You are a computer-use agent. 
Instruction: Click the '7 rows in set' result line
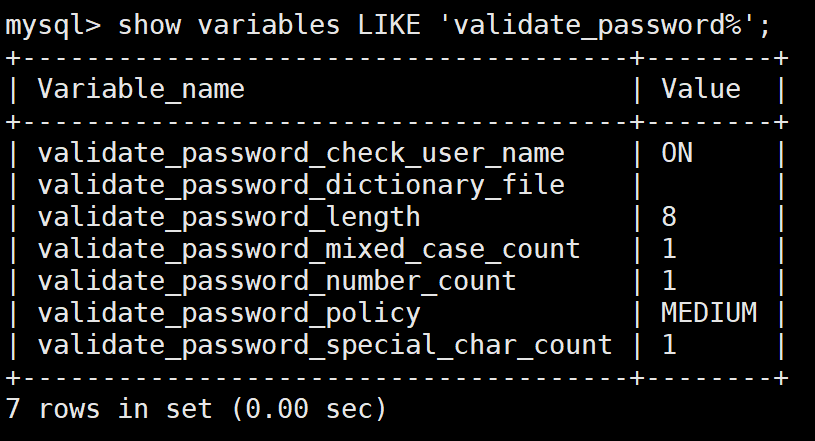196,409
